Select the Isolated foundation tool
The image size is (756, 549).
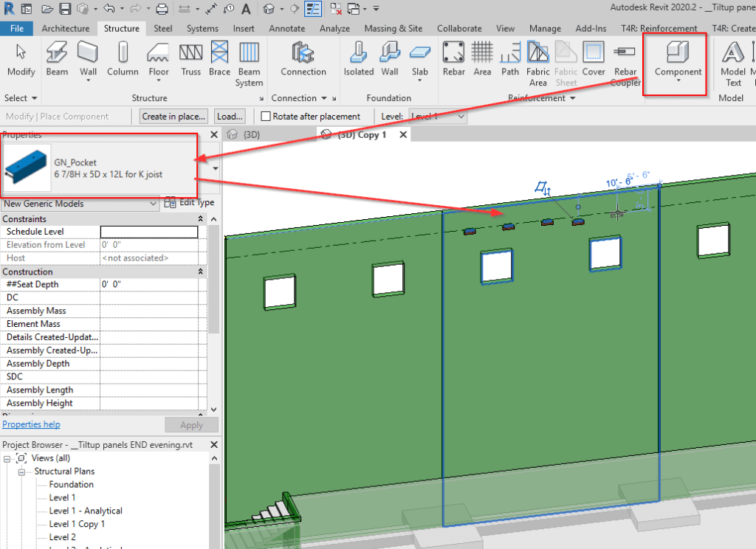click(x=358, y=59)
